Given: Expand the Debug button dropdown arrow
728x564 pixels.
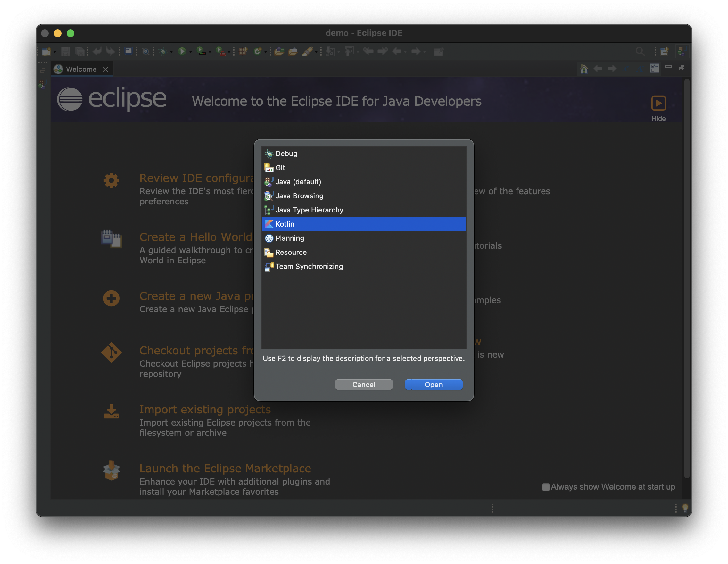Looking at the screenshot, I should pos(171,52).
